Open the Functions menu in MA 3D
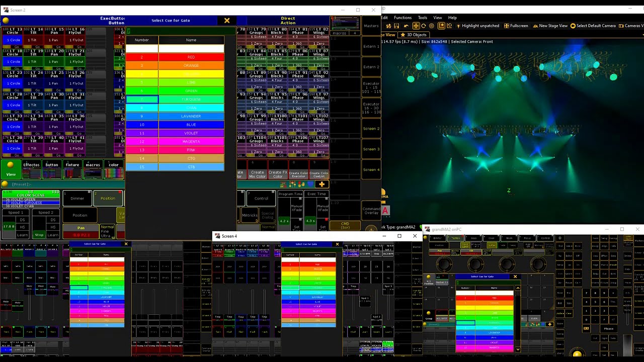The width and height of the screenshot is (644, 362). (403, 18)
